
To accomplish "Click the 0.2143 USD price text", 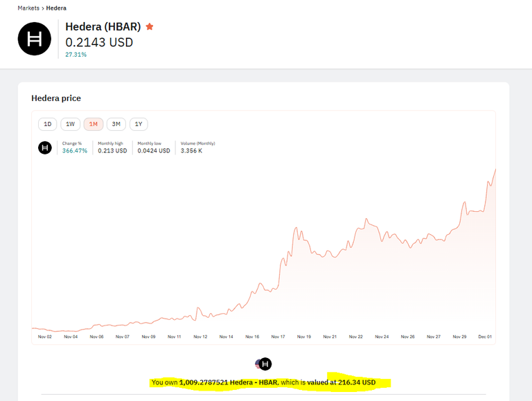I will coord(99,42).
